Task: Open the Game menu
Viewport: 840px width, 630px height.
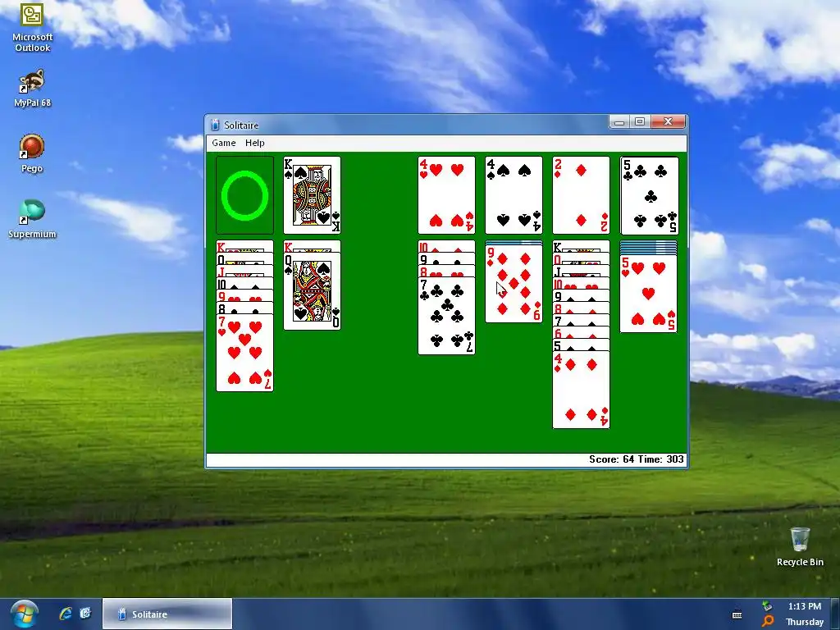Action: point(223,143)
